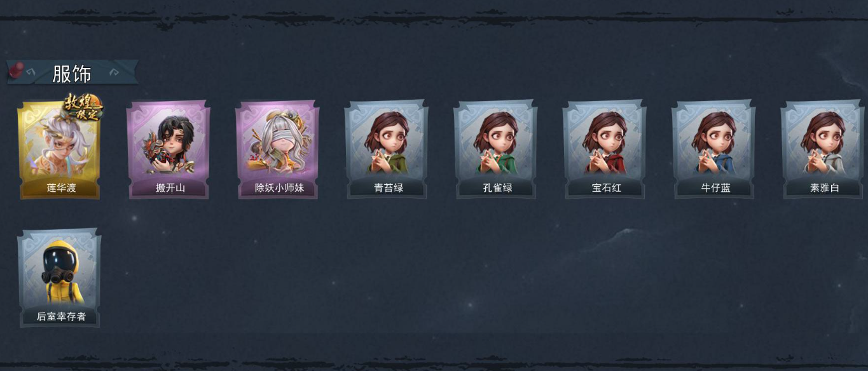Click the 莲华渡 name label
The image size is (868, 371).
click(x=61, y=188)
